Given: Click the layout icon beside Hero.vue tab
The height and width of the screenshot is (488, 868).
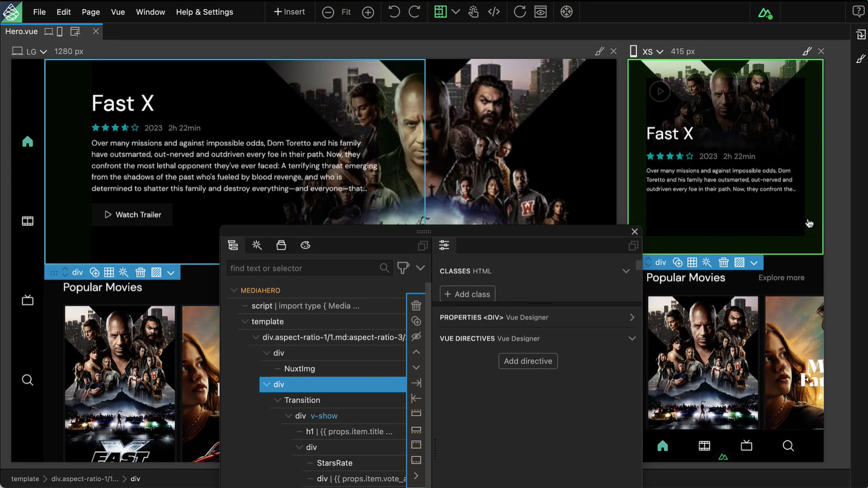Looking at the screenshot, I should point(75,31).
